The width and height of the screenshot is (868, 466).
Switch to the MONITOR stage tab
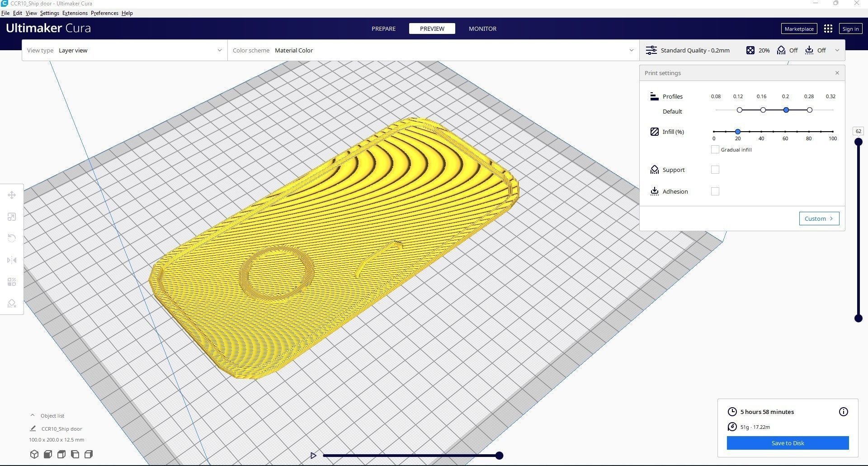click(482, 29)
